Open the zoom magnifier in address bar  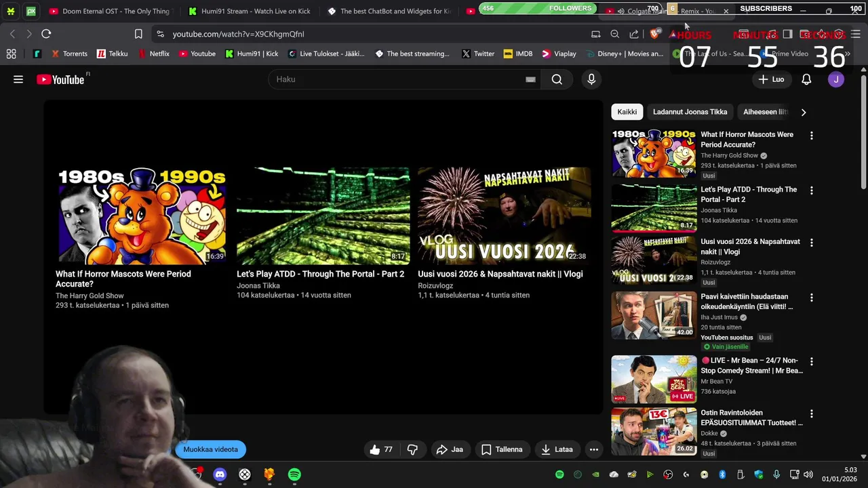pos(614,34)
